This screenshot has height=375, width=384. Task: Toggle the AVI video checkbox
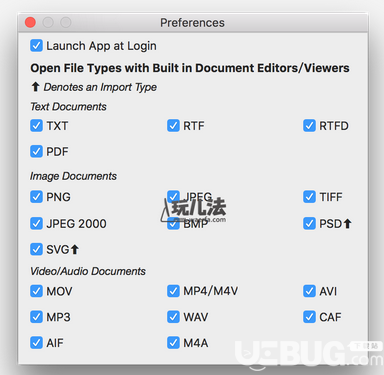pyautogui.click(x=309, y=291)
